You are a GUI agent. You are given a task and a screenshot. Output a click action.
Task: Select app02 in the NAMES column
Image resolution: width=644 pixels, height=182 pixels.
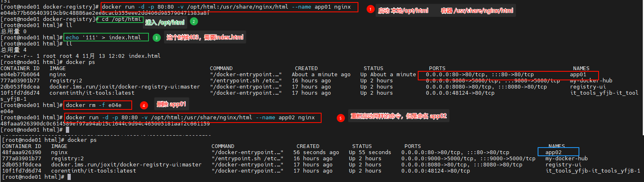pyautogui.click(x=554, y=152)
